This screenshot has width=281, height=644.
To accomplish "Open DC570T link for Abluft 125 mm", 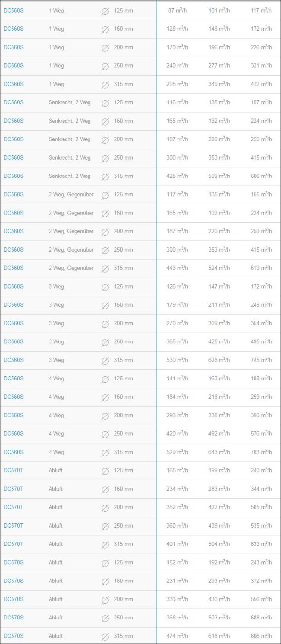I will click(13, 470).
